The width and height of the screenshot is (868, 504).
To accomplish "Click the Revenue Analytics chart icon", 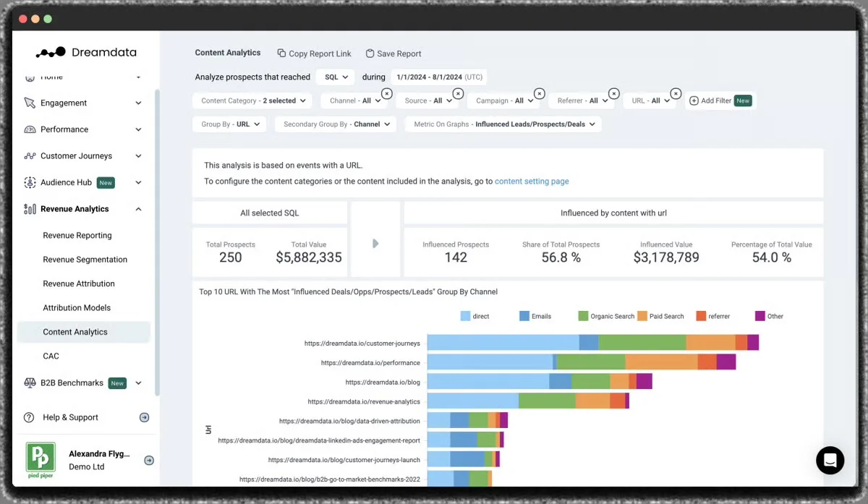I will click(x=30, y=209).
